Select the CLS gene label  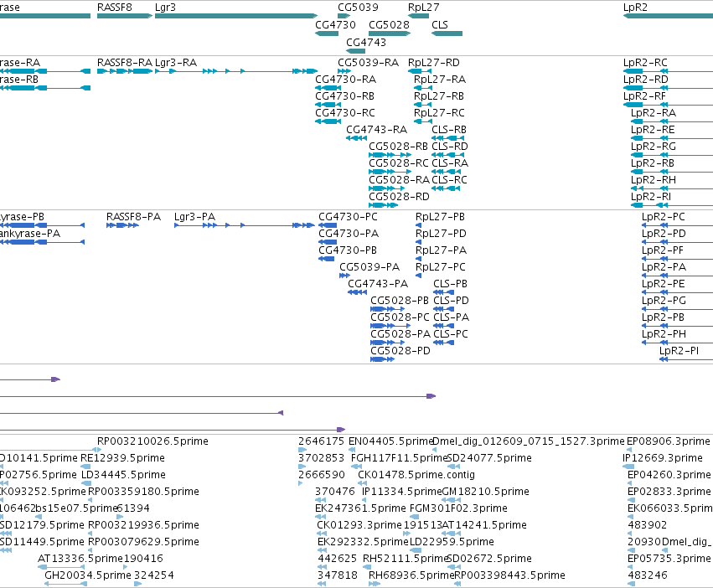pyautogui.click(x=440, y=24)
